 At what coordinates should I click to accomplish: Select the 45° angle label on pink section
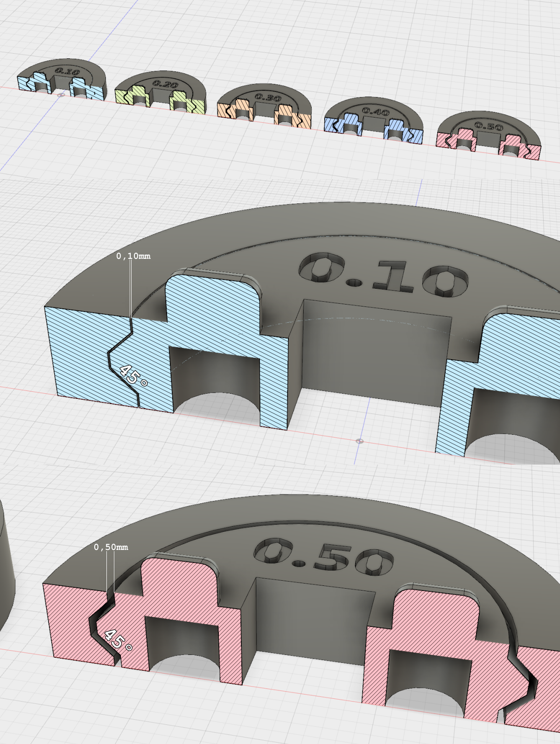click(118, 640)
